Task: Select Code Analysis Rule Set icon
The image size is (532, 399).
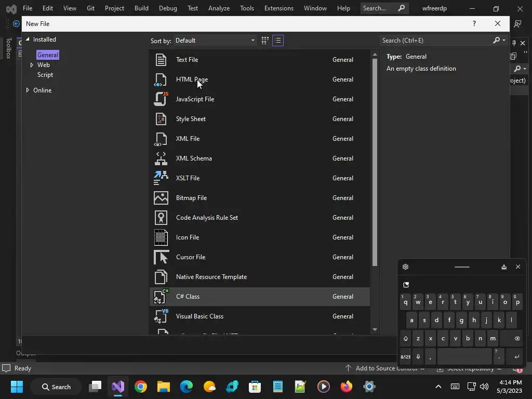Action: point(161,218)
